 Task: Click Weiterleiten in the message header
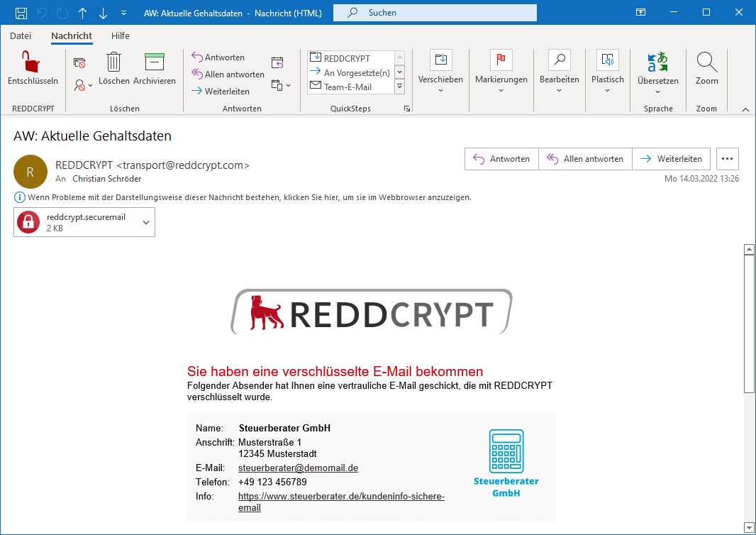tap(671, 159)
